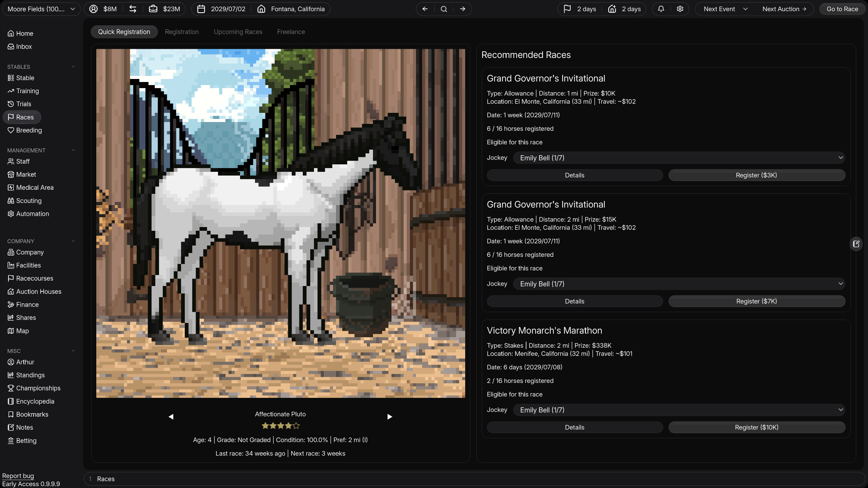Open the Shares page
The height and width of the screenshot is (488, 868).
[x=22, y=318]
